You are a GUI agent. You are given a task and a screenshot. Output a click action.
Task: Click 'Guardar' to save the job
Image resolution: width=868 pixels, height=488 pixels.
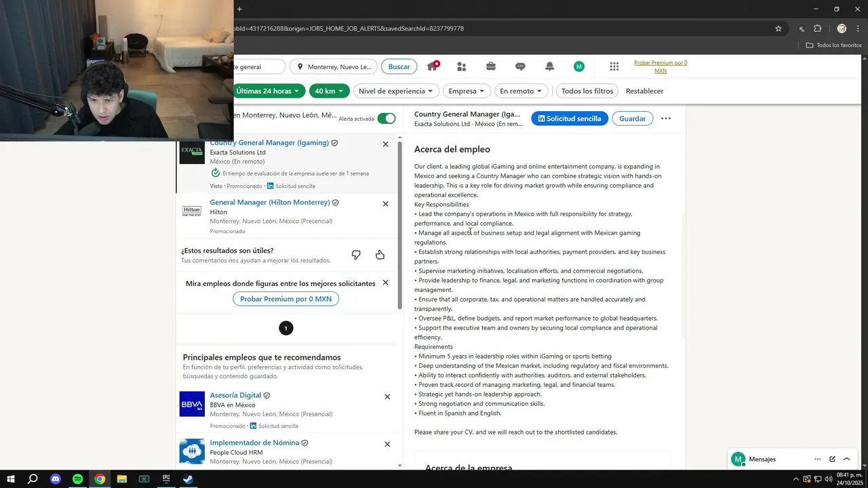[632, 119]
